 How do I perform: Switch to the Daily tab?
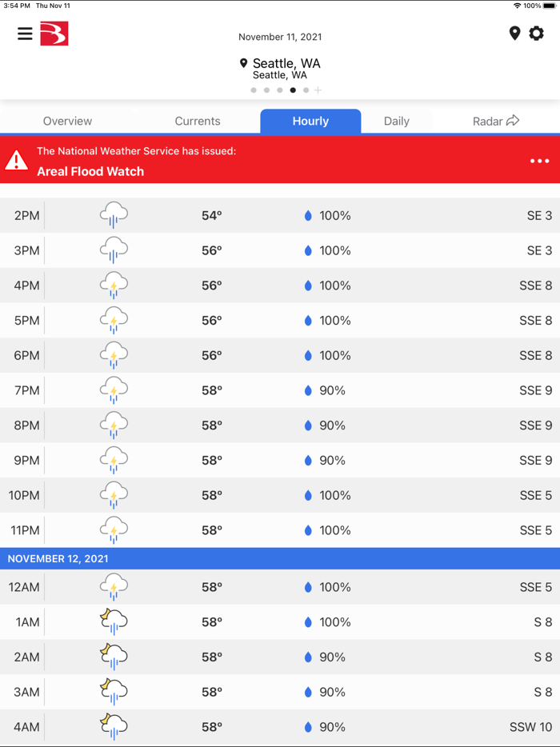click(x=396, y=121)
